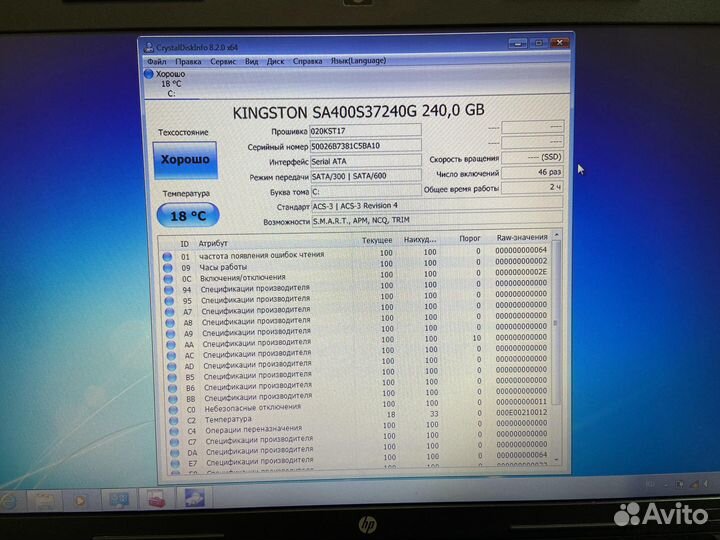720x540 pixels.
Task: Click status circle of attribute 95 row
Action: pos(169,301)
